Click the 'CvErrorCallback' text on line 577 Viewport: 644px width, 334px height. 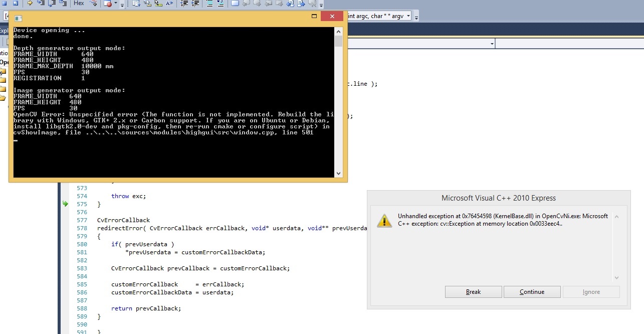[123, 220]
